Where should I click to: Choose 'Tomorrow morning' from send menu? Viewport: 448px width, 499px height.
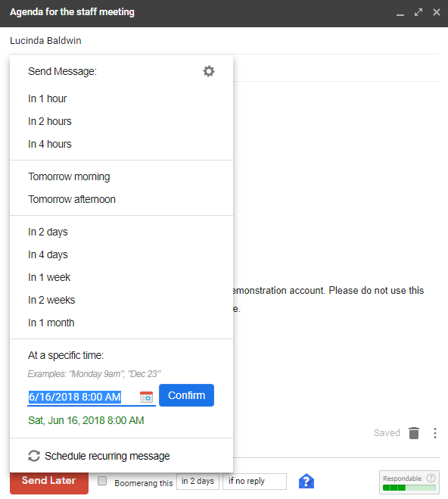tap(69, 176)
